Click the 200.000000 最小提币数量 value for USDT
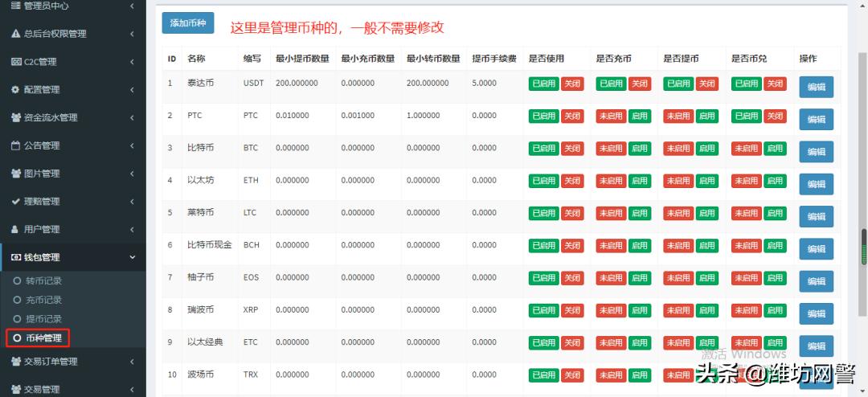 297,83
